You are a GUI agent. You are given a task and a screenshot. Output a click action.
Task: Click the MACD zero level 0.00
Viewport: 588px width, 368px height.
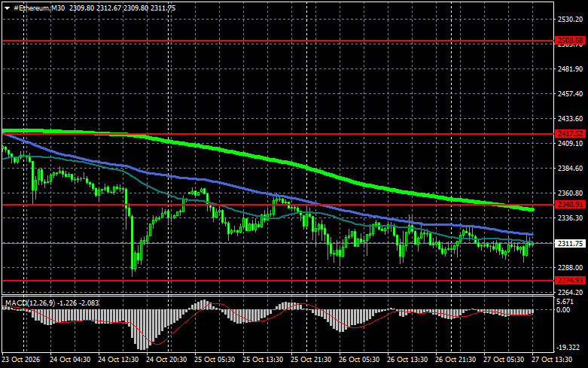[x=564, y=310]
